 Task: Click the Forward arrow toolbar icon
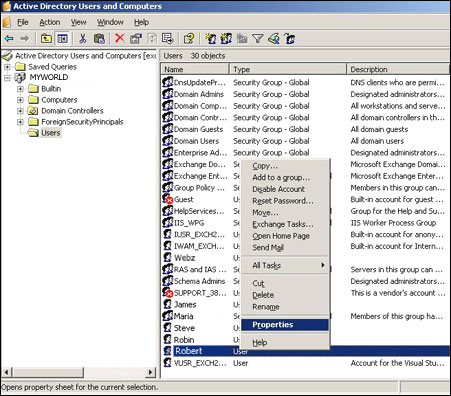click(24, 39)
